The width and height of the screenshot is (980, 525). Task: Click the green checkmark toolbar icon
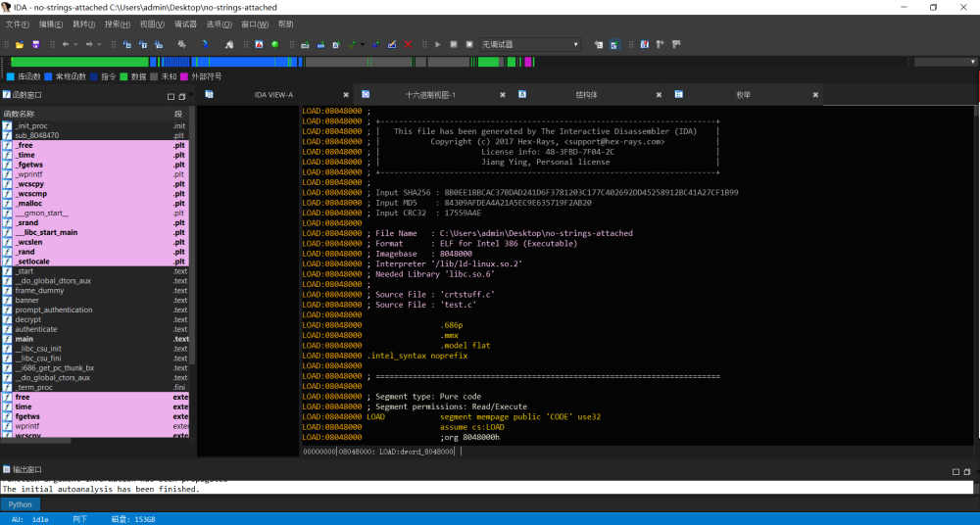click(352, 44)
